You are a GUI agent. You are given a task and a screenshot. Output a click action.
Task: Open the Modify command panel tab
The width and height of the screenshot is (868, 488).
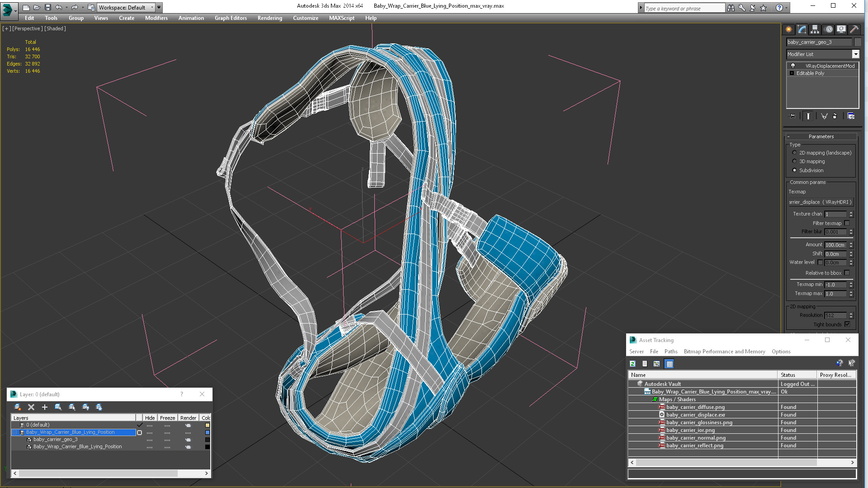coord(802,29)
